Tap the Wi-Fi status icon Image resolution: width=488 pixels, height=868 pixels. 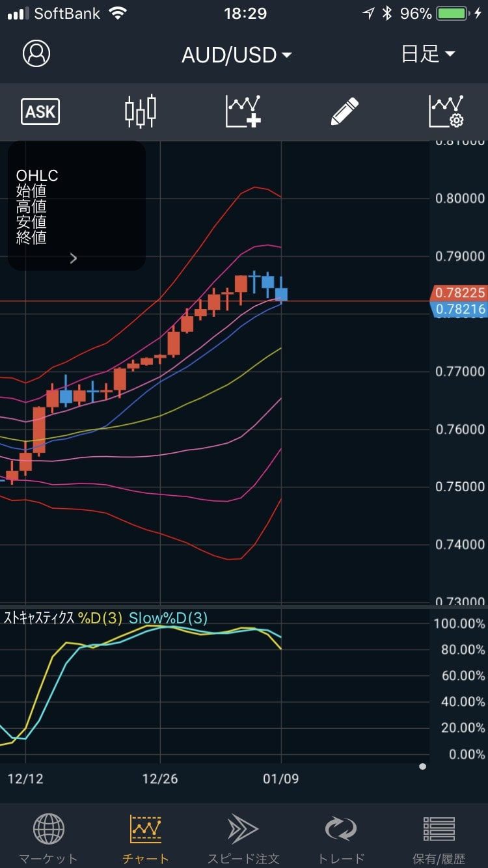point(118,13)
